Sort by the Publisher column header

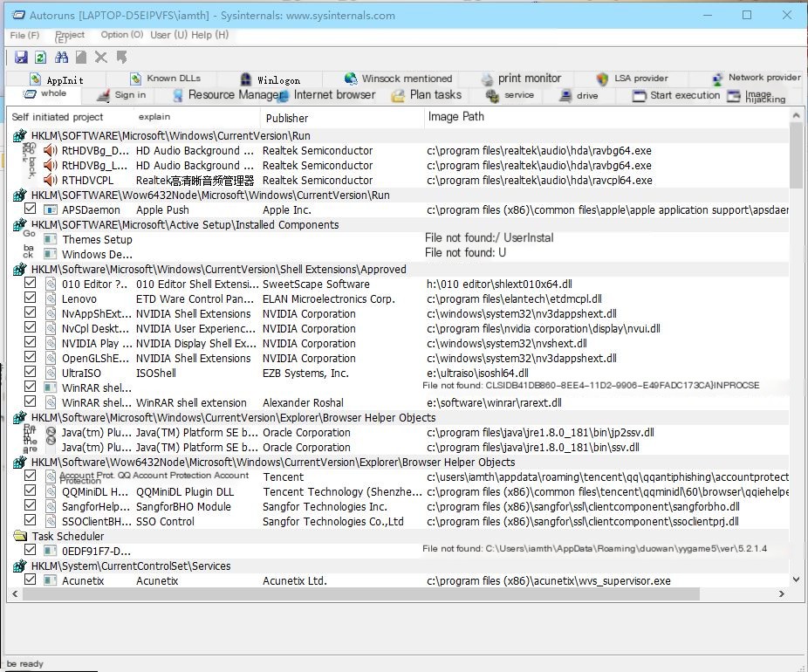342,118
